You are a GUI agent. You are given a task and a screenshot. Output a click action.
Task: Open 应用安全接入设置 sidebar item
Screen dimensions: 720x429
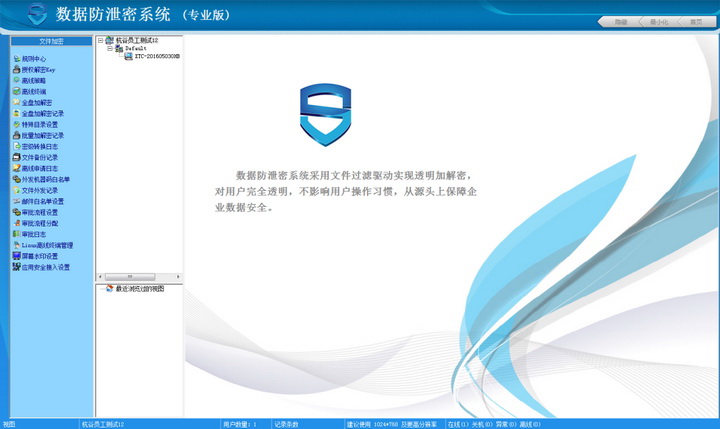[x=42, y=267]
